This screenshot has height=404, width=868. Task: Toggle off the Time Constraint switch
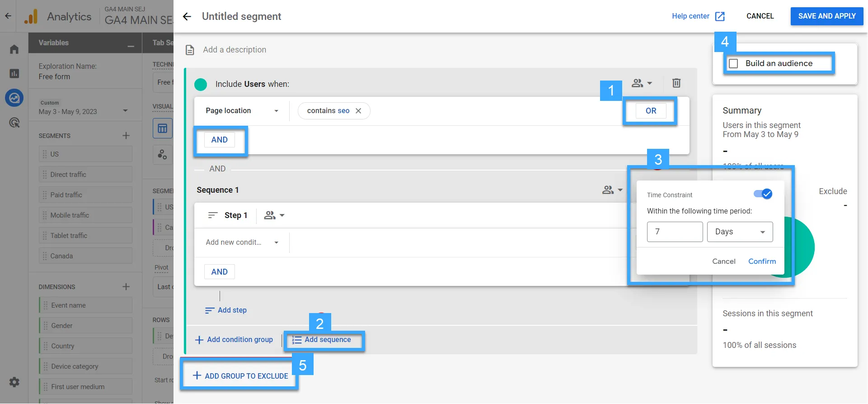click(x=763, y=194)
